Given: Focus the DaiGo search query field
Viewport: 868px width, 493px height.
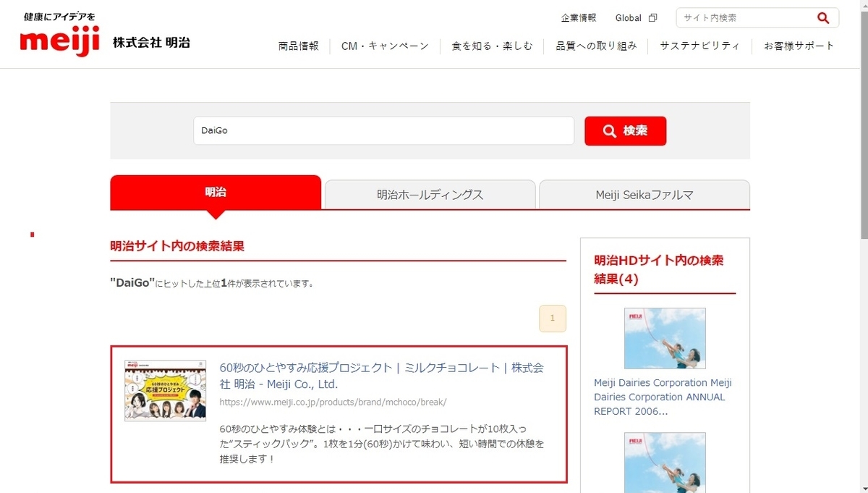Looking at the screenshot, I should coord(383,131).
